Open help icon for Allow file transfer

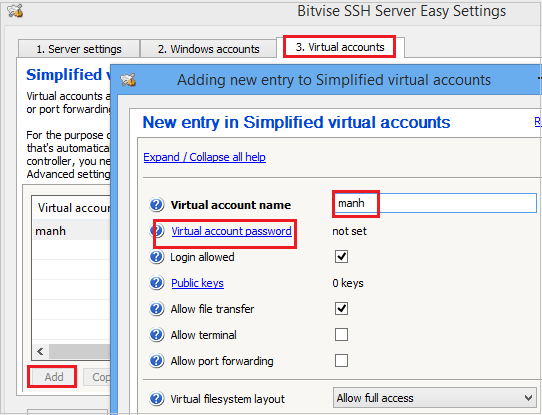(156, 309)
